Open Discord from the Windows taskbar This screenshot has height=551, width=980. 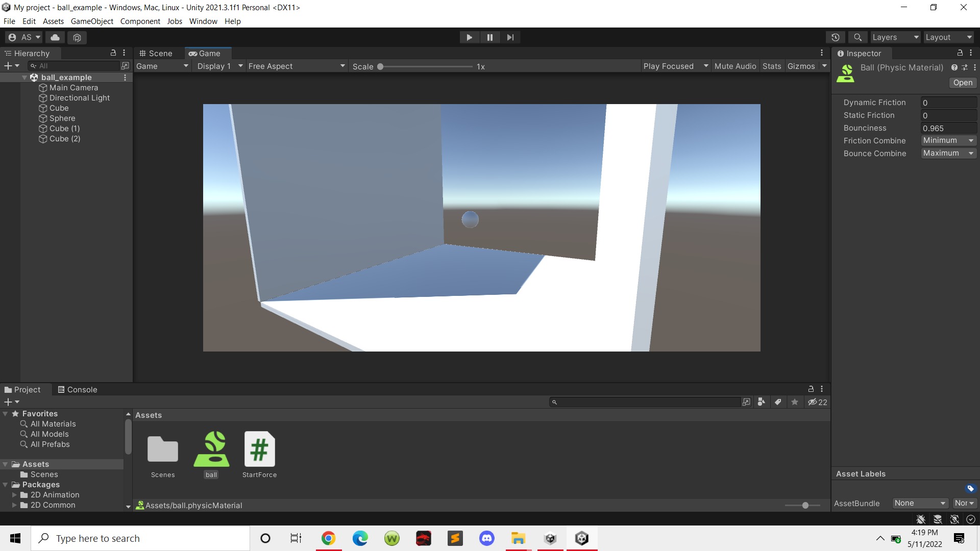(487, 538)
